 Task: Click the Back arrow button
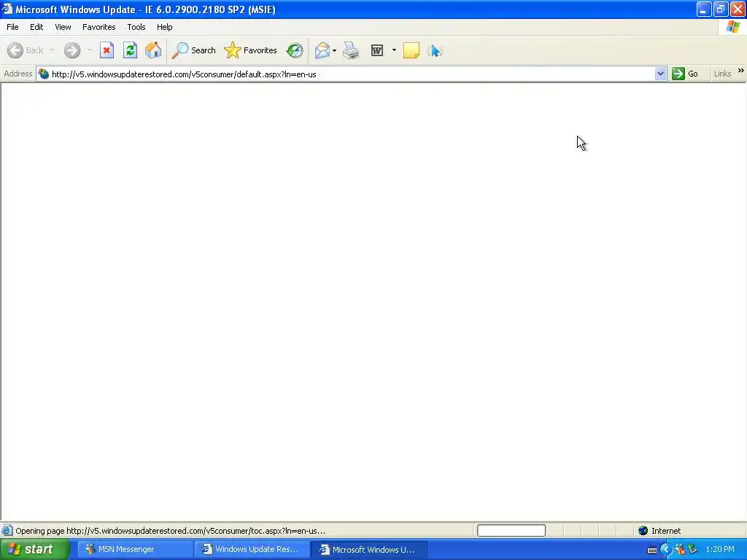pos(26,50)
